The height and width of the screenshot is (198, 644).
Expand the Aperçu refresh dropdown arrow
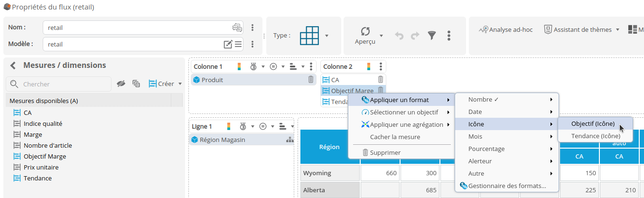(x=381, y=36)
